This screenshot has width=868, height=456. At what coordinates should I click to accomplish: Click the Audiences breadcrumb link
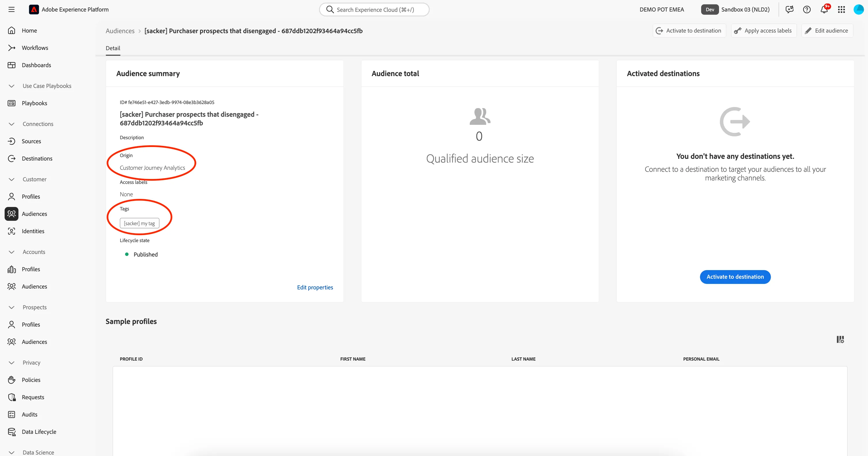pyautogui.click(x=120, y=31)
